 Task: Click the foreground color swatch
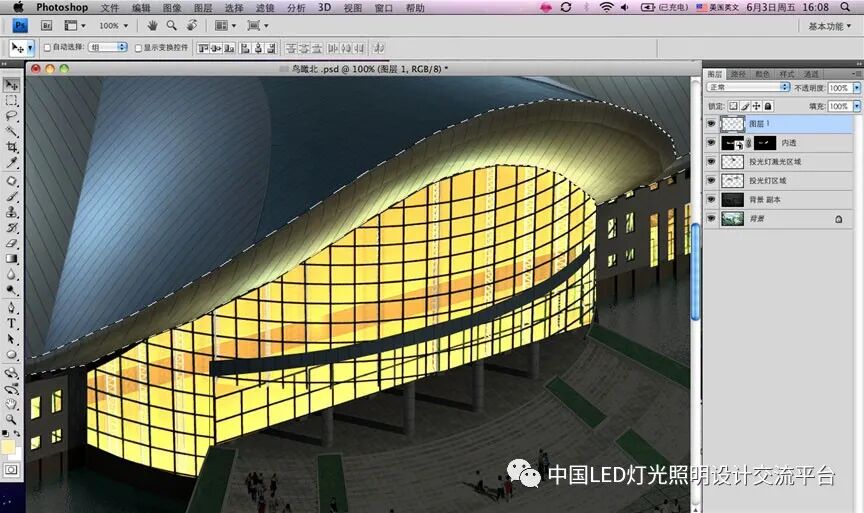coord(8,447)
